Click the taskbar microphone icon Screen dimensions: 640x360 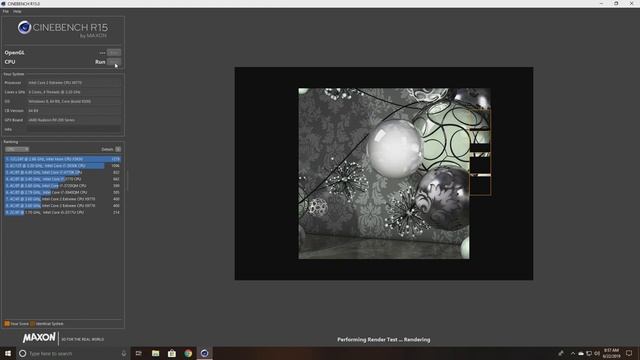tap(124, 353)
